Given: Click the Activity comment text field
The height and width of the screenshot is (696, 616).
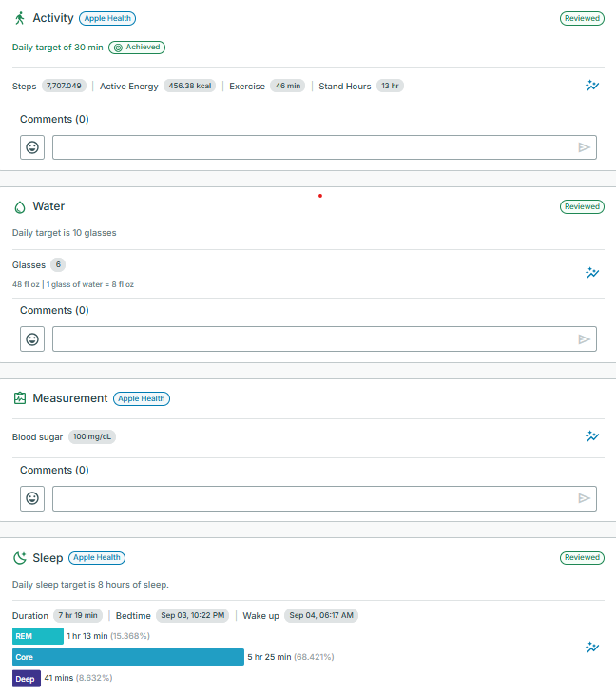Looking at the screenshot, I should point(314,147).
